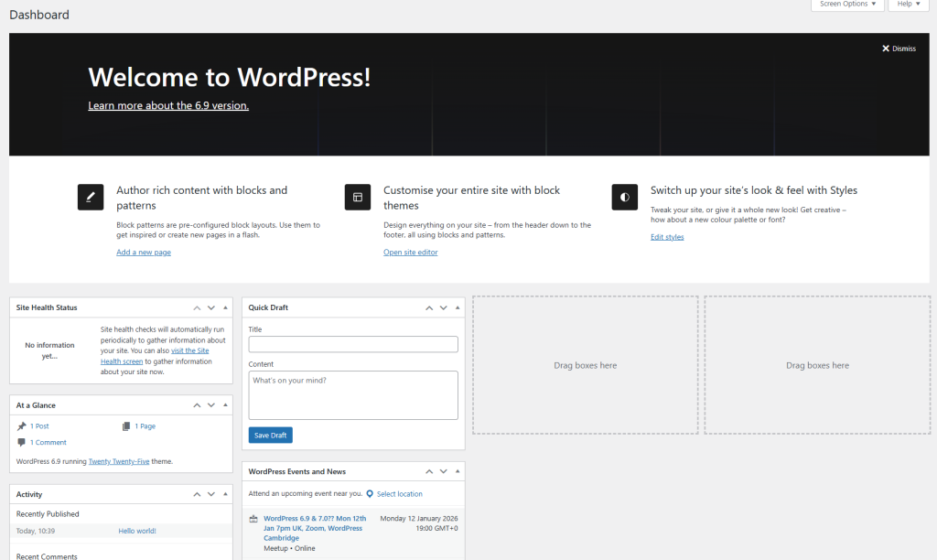Open the site editor link
Viewport: 937px width, 560px height.
click(x=410, y=253)
